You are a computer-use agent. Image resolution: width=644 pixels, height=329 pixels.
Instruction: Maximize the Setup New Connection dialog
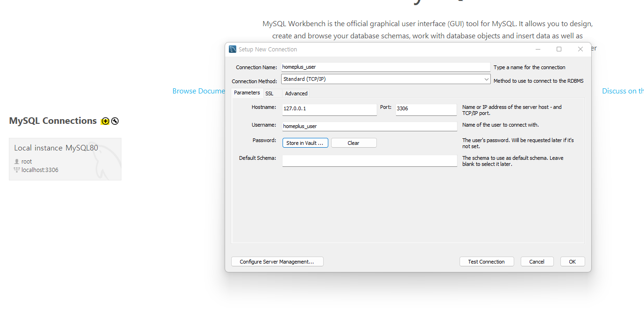coord(559,49)
